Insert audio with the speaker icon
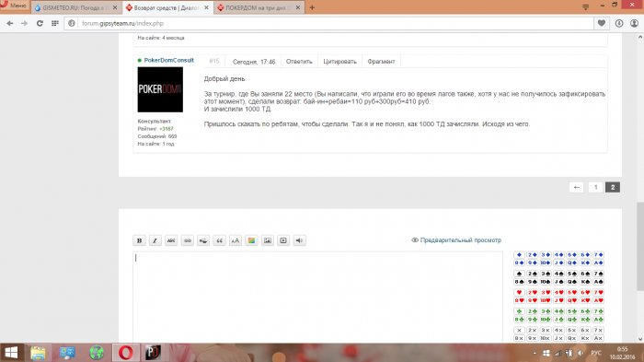 pyautogui.click(x=299, y=240)
